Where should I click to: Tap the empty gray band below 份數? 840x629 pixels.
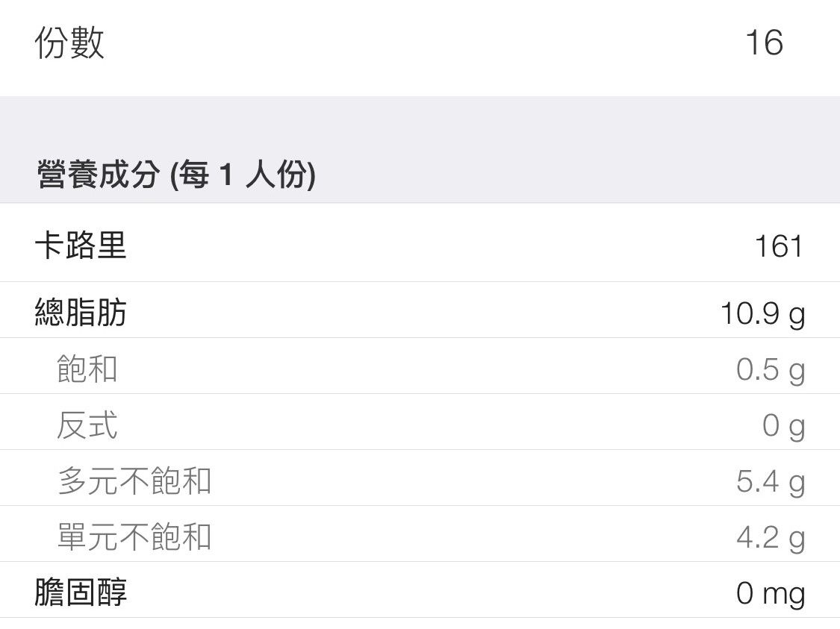[x=420, y=121]
